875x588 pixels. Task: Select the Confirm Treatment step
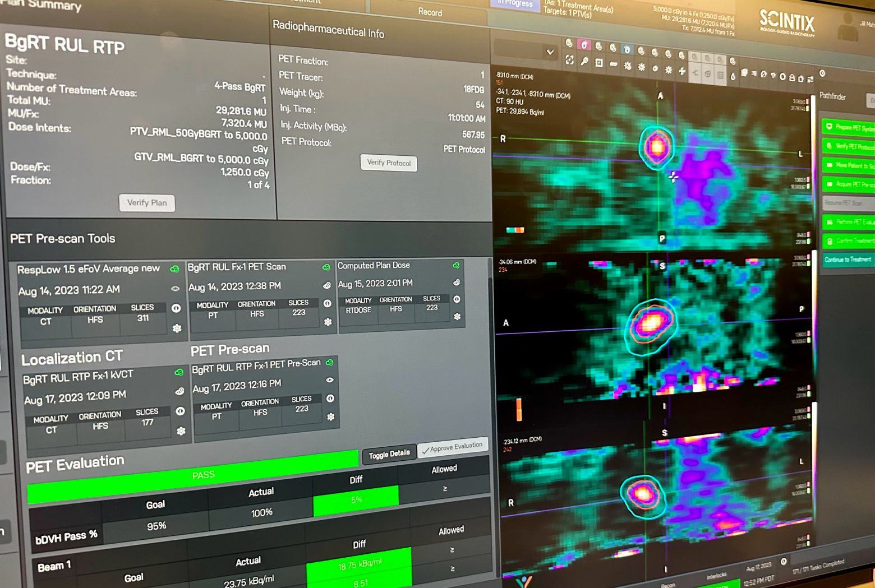(x=848, y=241)
